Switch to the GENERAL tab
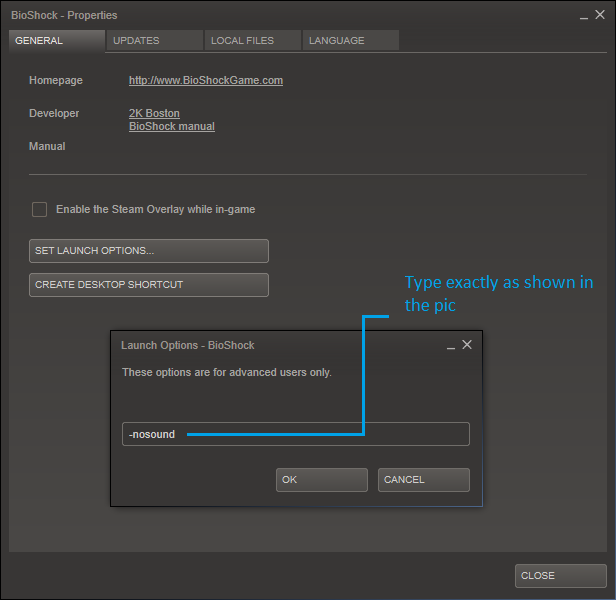The height and width of the screenshot is (600, 616). pyautogui.click(x=57, y=40)
